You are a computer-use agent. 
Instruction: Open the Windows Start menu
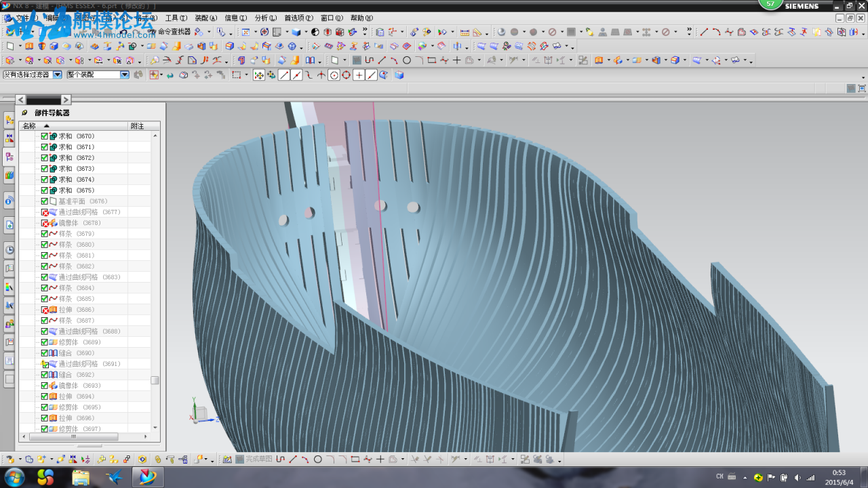click(14, 476)
